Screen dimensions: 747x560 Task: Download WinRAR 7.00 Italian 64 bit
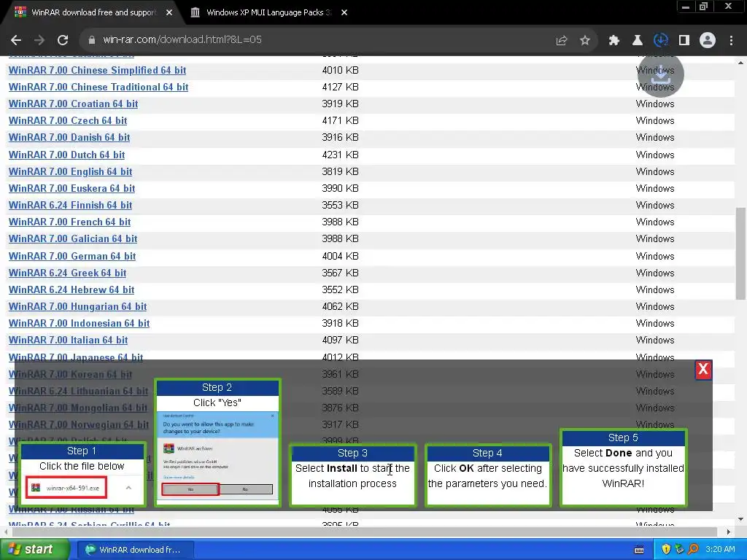[68, 340]
